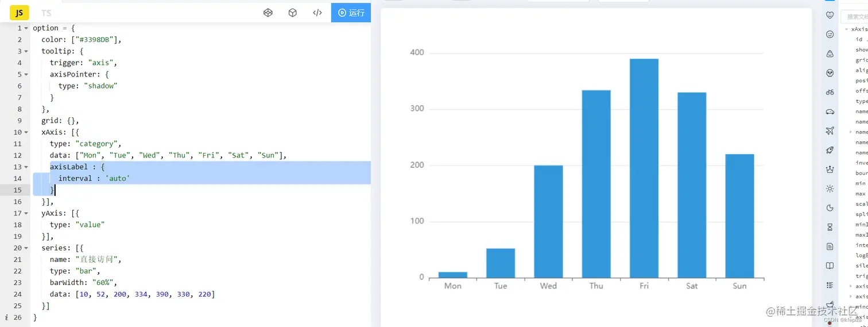Click the color "#3398DB" code line
Viewport: 868px width, 327px height.
82,40
